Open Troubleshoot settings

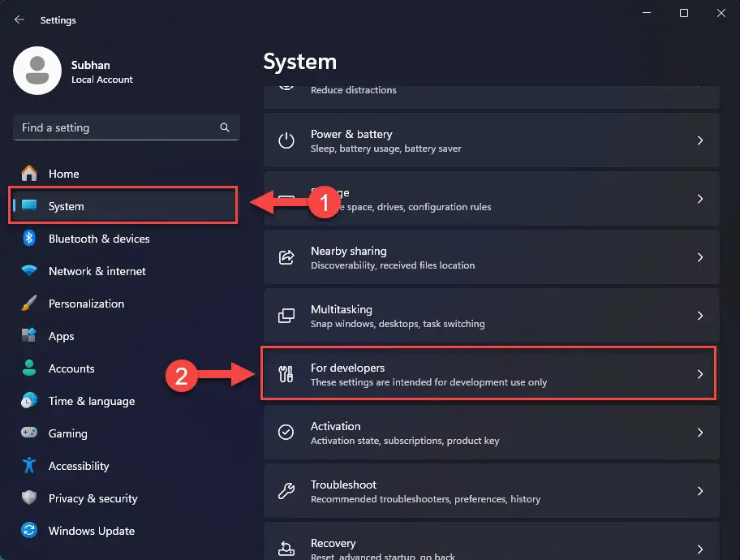[491, 491]
